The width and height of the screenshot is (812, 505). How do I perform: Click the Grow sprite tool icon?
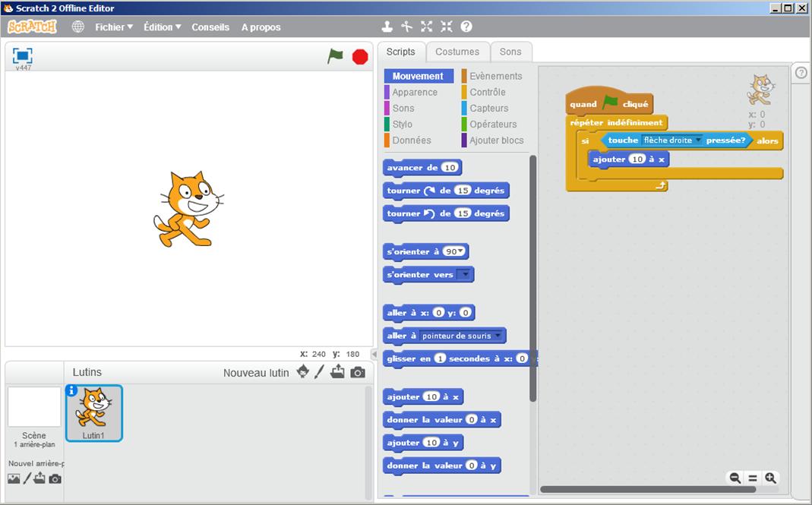[427, 27]
